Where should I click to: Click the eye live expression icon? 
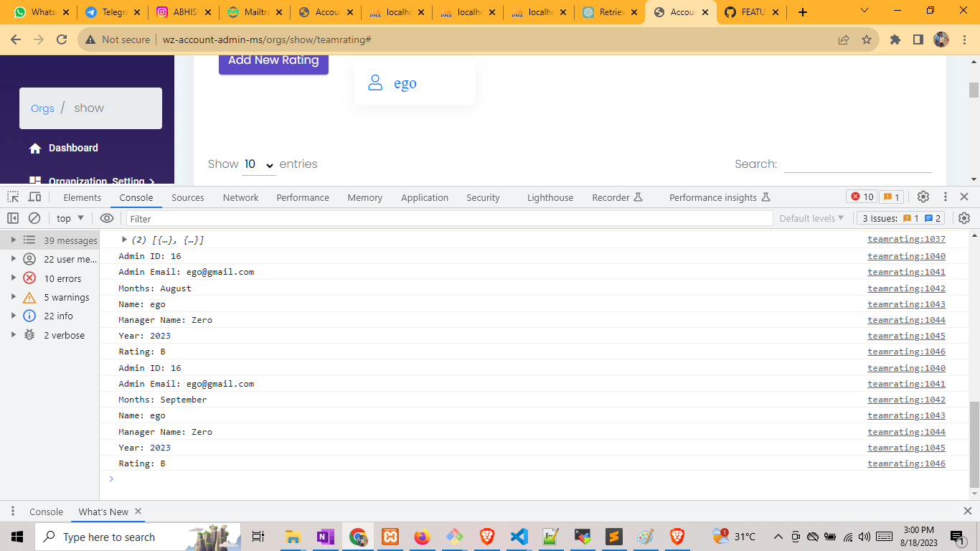(107, 218)
